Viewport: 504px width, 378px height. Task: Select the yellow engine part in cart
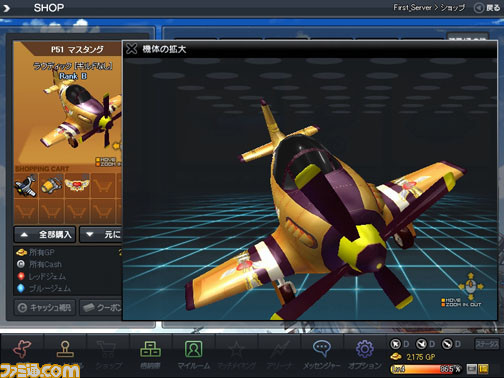coord(51,185)
